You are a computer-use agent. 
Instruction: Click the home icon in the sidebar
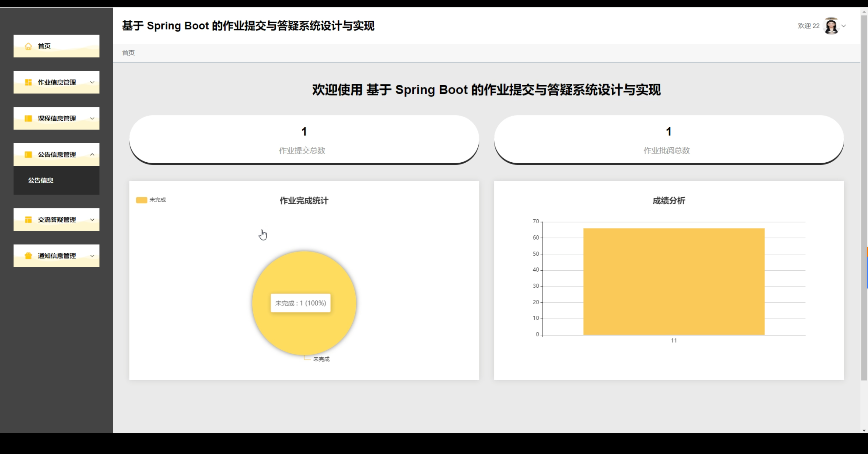pos(28,46)
